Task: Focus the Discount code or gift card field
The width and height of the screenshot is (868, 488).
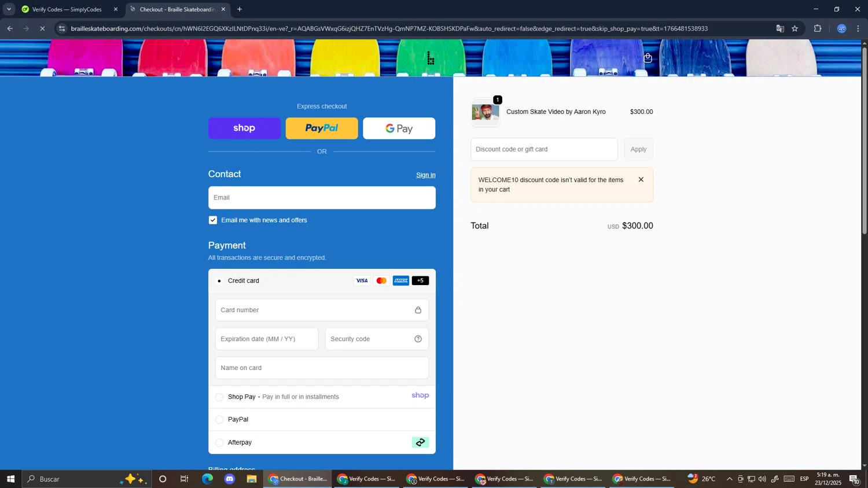Action: [544, 149]
